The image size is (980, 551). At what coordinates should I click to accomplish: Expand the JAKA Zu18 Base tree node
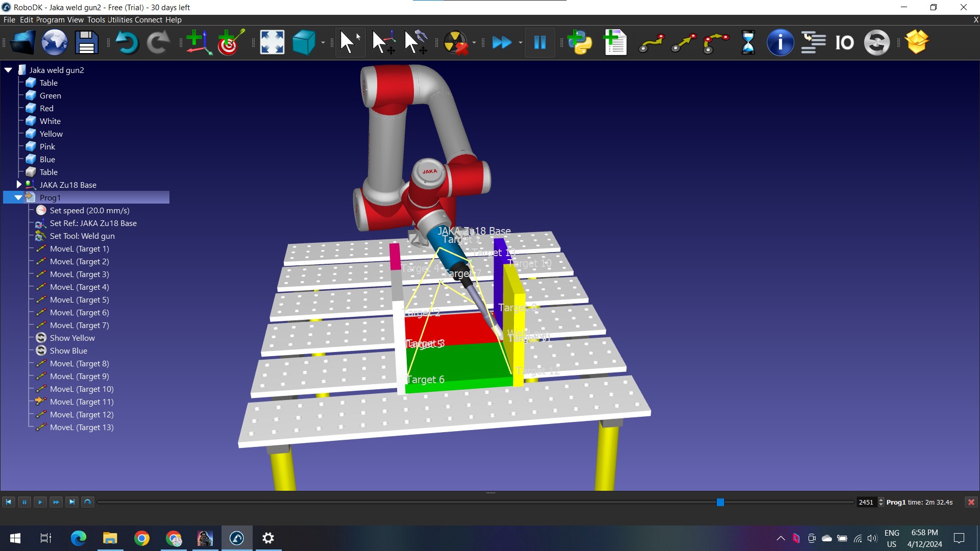19,184
